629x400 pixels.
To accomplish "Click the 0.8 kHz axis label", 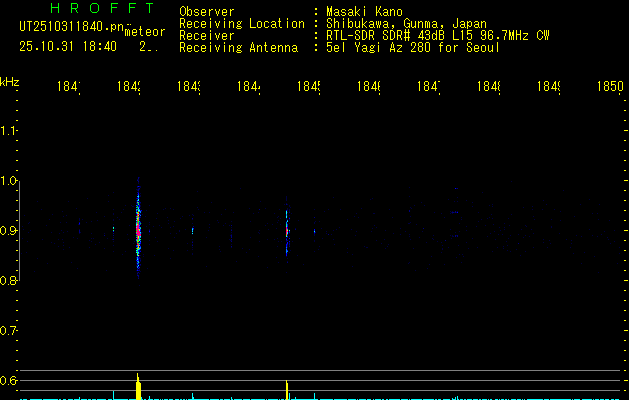I will click(9, 280).
